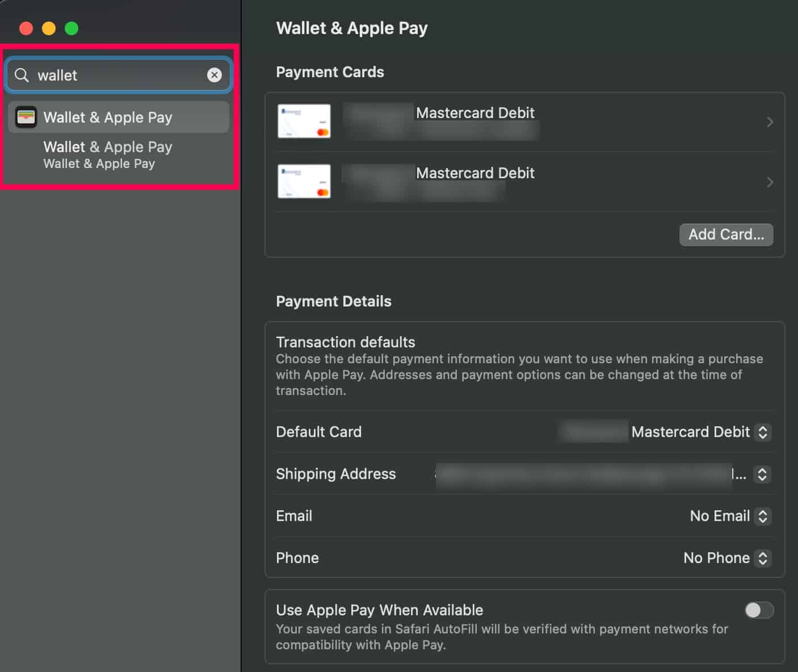This screenshot has height=672, width=798.
Task: Click the Add Card... button
Action: [726, 234]
